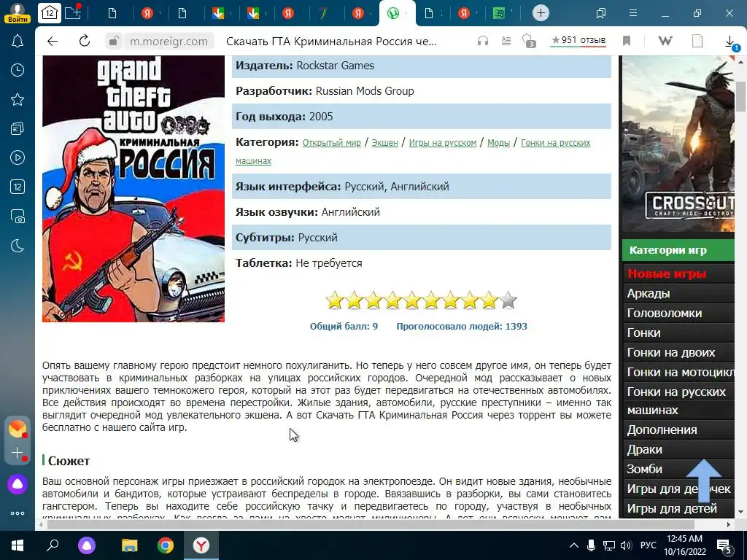Click the scrollbar down arrow
The height and width of the screenshot is (560, 747).
(741, 513)
